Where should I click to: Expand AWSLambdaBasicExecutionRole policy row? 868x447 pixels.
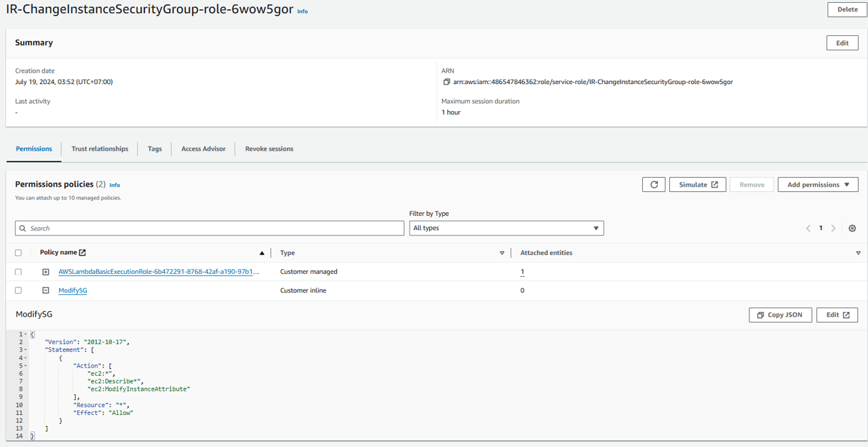[x=45, y=272]
